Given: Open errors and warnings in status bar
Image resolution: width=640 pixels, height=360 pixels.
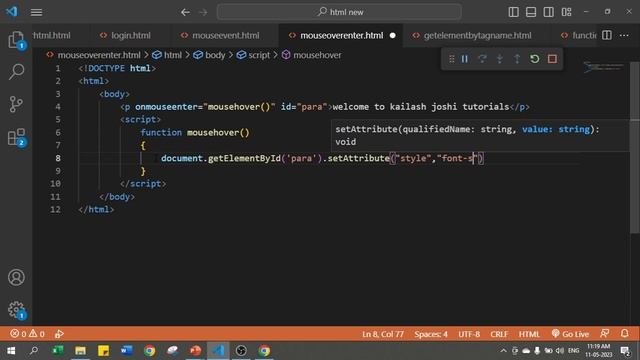Looking at the screenshot, I should (27, 334).
